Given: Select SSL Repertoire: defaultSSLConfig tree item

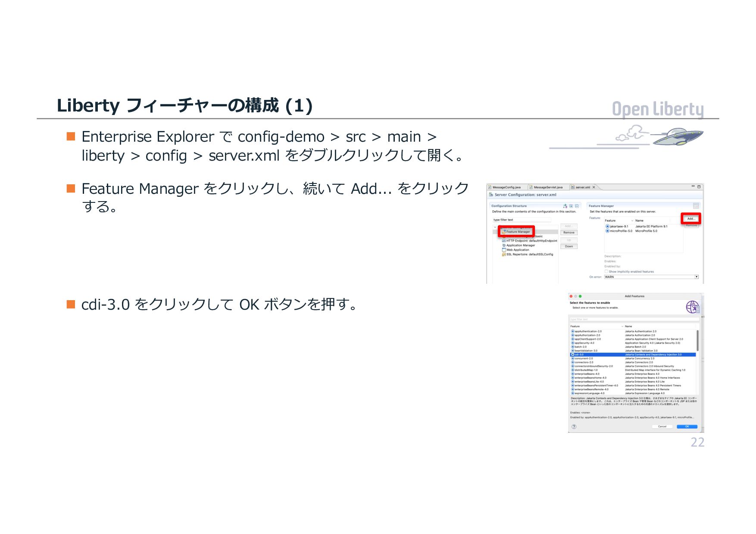Looking at the screenshot, I should point(528,254).
